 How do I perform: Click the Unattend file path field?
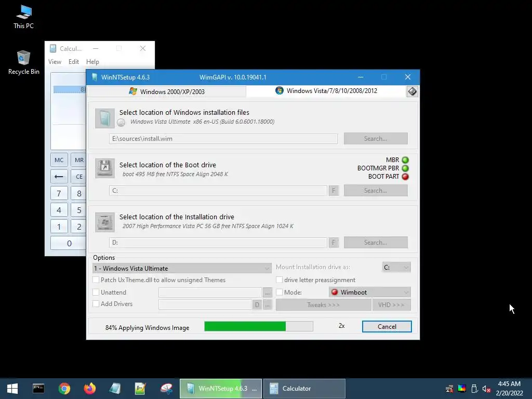click(210, 292)
